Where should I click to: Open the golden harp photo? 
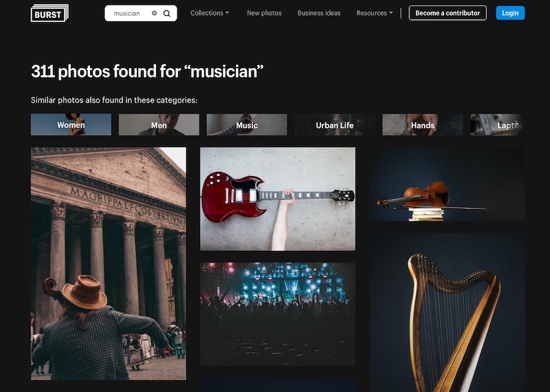pos(447,312)
